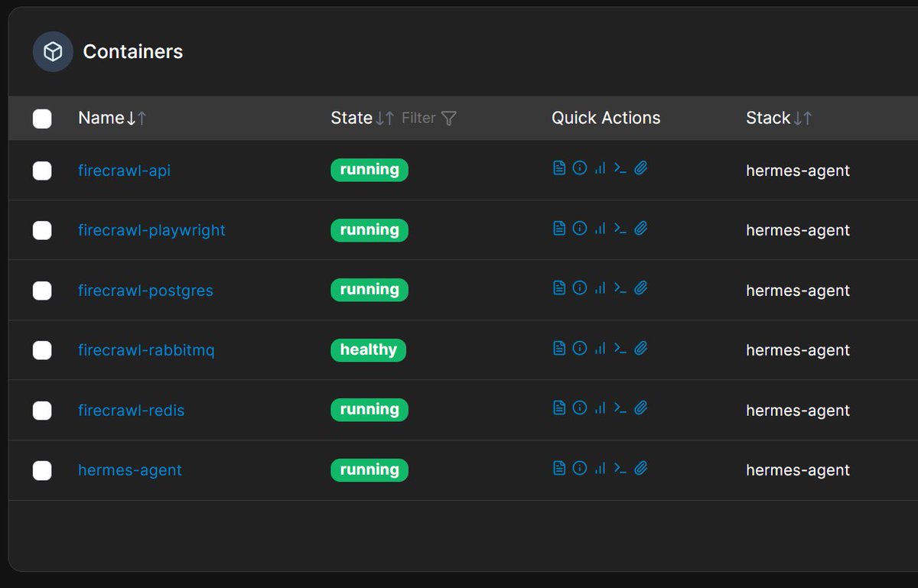Open logs icon for hermes-agent container
Image resolution: width=918 pixels, height=588 pixels.
click(559, 468)
